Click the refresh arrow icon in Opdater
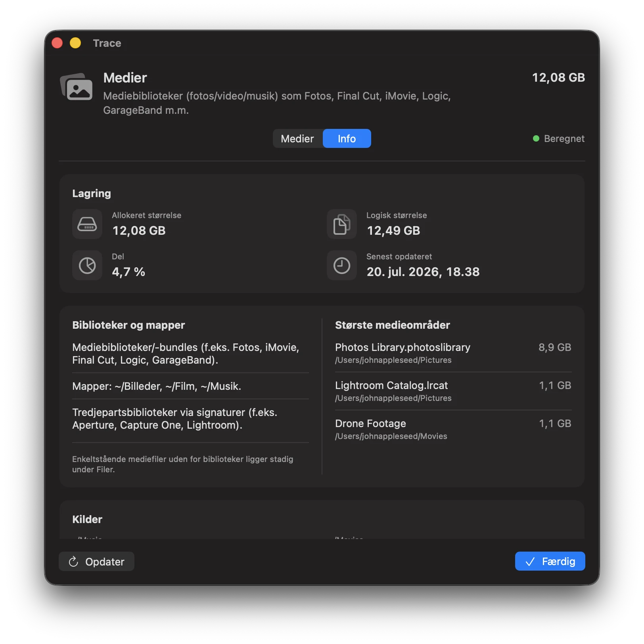This screenshot has height=644, width=644. [73, 562]
